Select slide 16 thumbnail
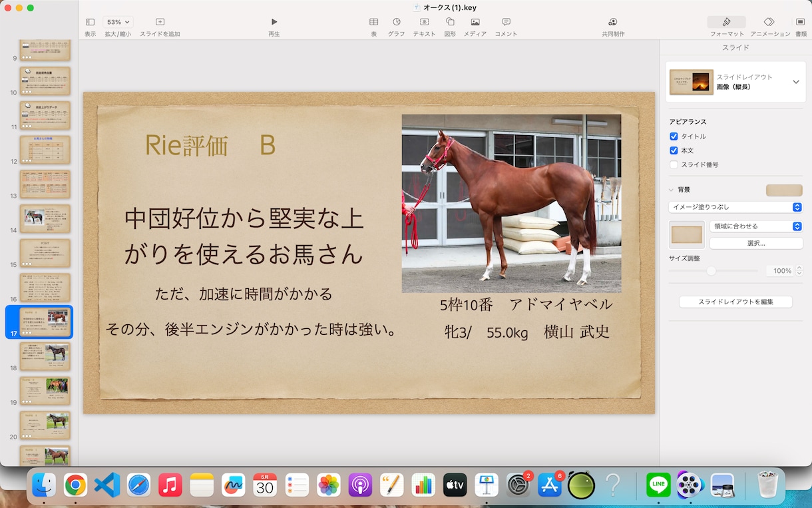This screenshot has height=508, width=812. pyautogui.click(x=45, y=288)
